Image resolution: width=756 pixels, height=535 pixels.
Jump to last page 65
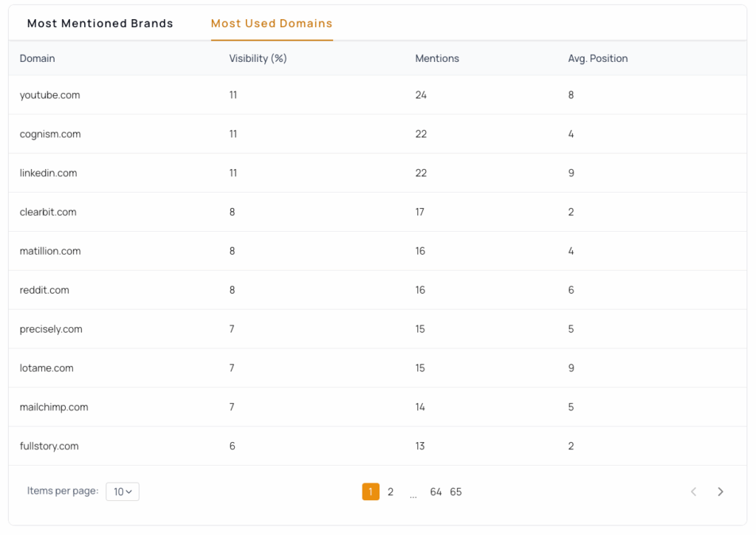point(456,491)
